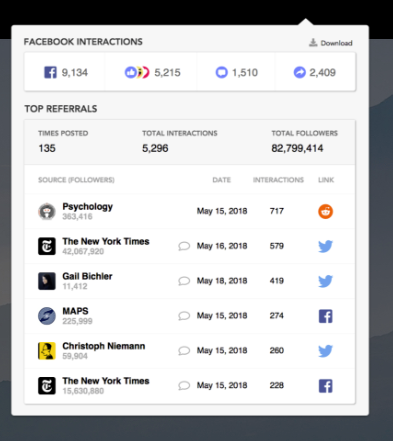Click the 363,416 follower count under Psychology
The height and width of the screenshot is (441, 393).
pyautogui.click(x=77, y=217)
